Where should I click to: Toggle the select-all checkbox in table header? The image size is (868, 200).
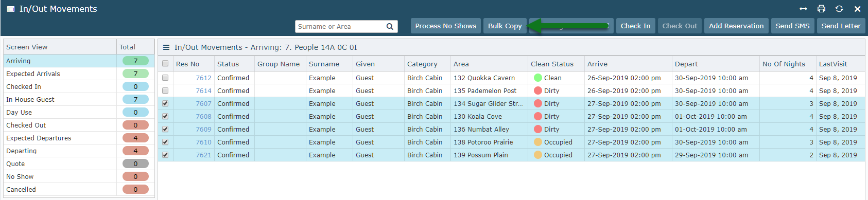pyautogui.click(x=165, y=64)
